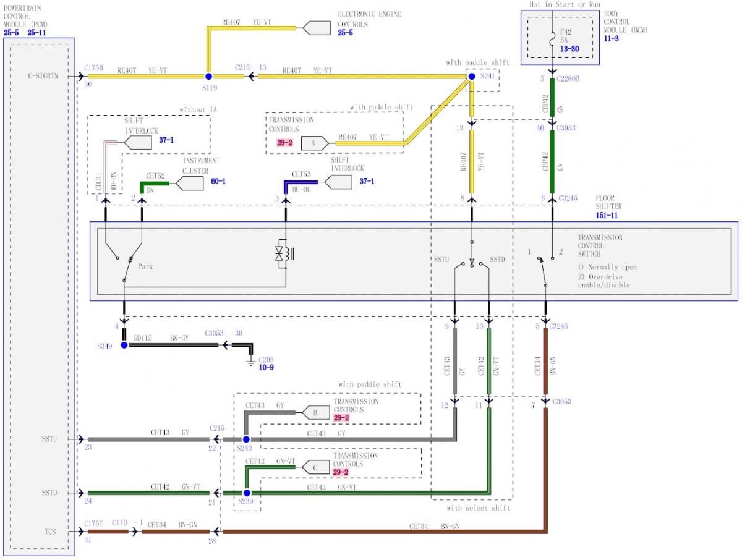Click the off-page connector symbol labeled A
The image size is (742, 560).
pyautogui.click(x=315, y=143)
